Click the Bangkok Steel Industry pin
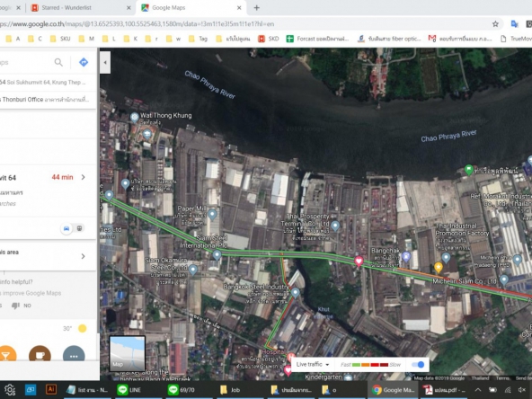 [x=296, y=293]
